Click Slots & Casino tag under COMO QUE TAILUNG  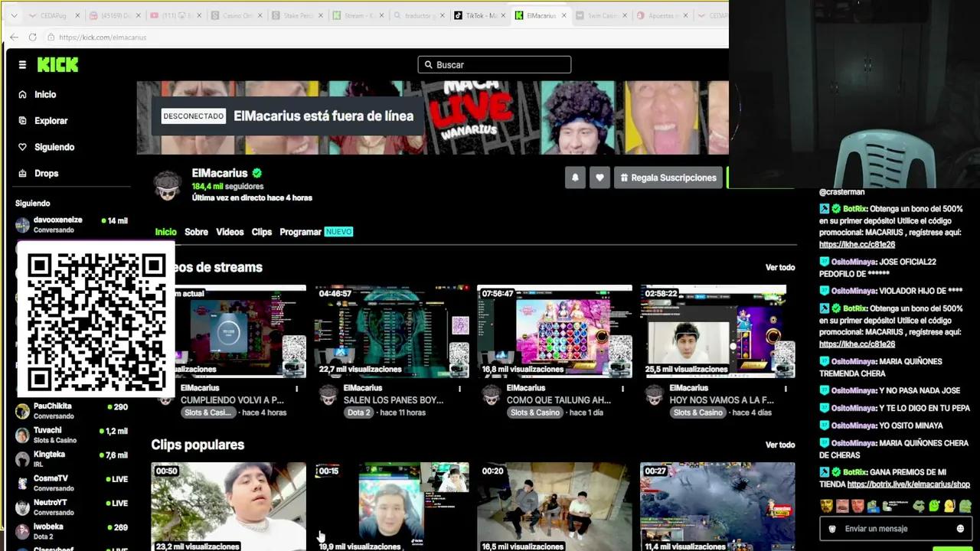coord(535,412)
